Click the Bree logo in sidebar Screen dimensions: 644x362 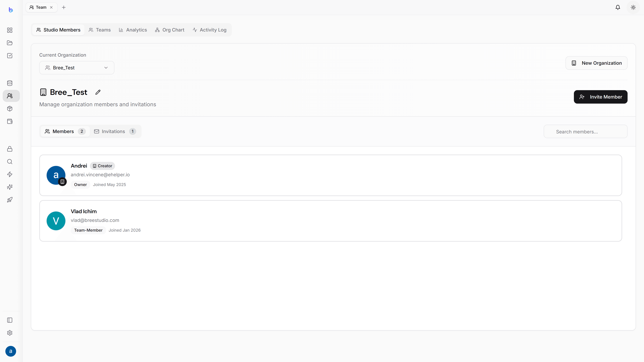tap(11, 10)
